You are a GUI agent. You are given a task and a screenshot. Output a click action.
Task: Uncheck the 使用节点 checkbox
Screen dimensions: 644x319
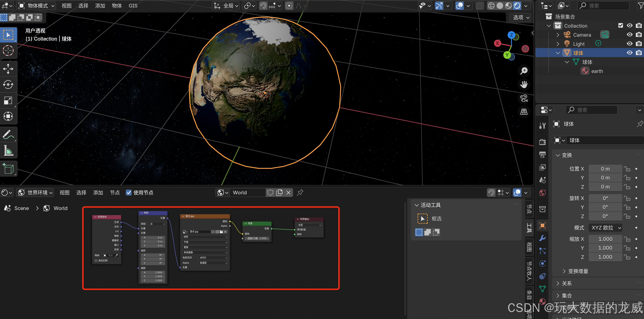tap(128, 193)
